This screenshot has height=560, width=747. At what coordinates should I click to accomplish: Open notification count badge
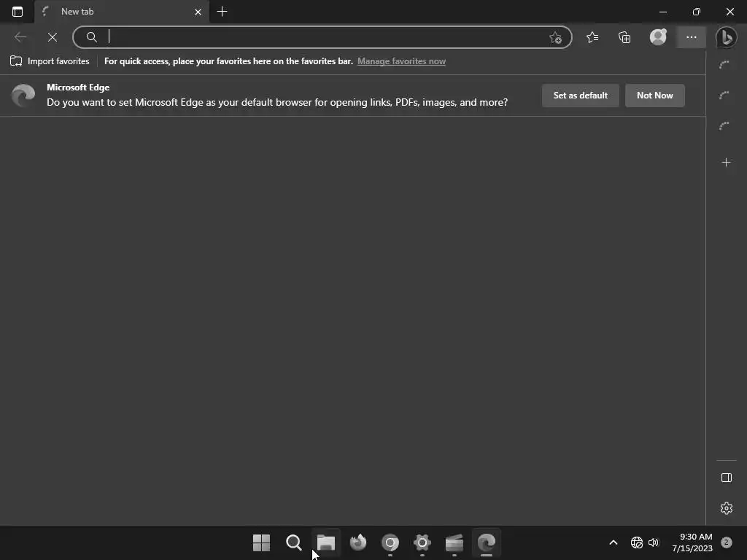[727, 542]
